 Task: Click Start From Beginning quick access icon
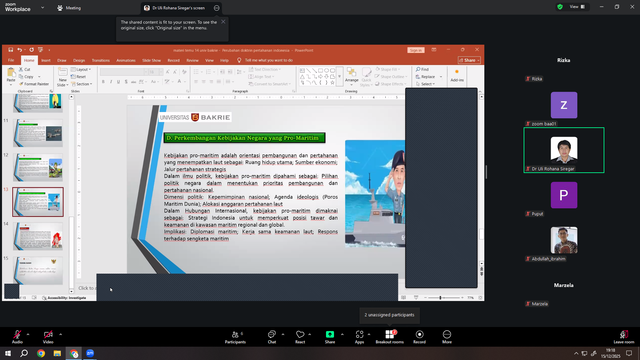tap(40, 50)
